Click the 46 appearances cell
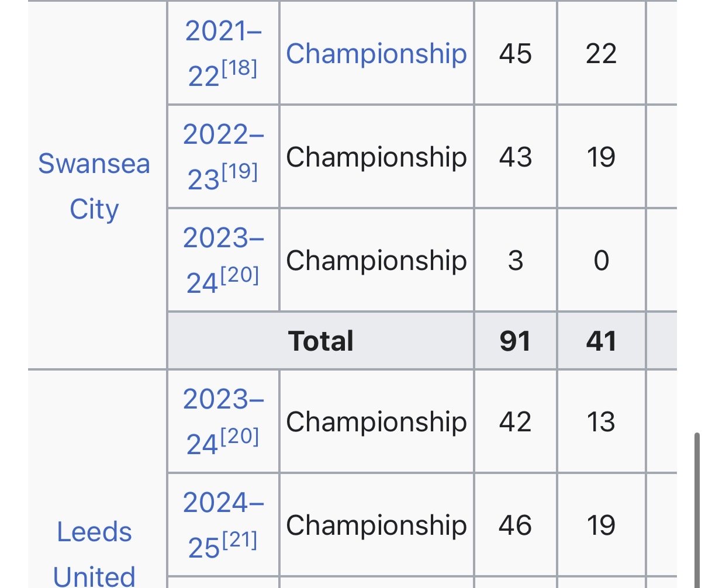This screenshot has height=588, width=705. click(515, 525)
